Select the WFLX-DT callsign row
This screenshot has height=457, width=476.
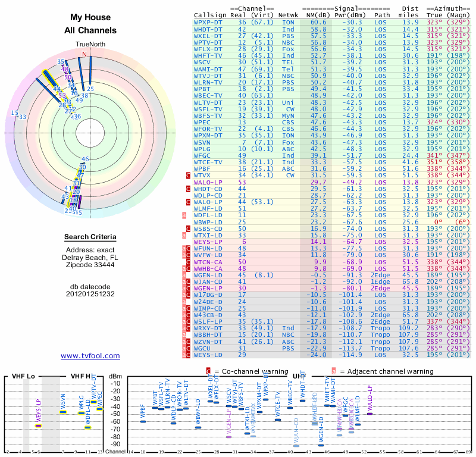[x=208, y=49]
